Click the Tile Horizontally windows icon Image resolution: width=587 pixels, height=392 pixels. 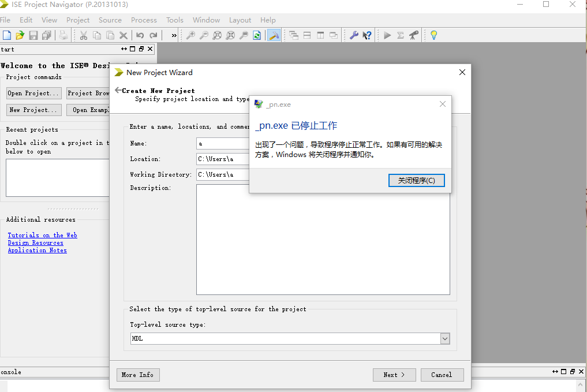point(307,35)
